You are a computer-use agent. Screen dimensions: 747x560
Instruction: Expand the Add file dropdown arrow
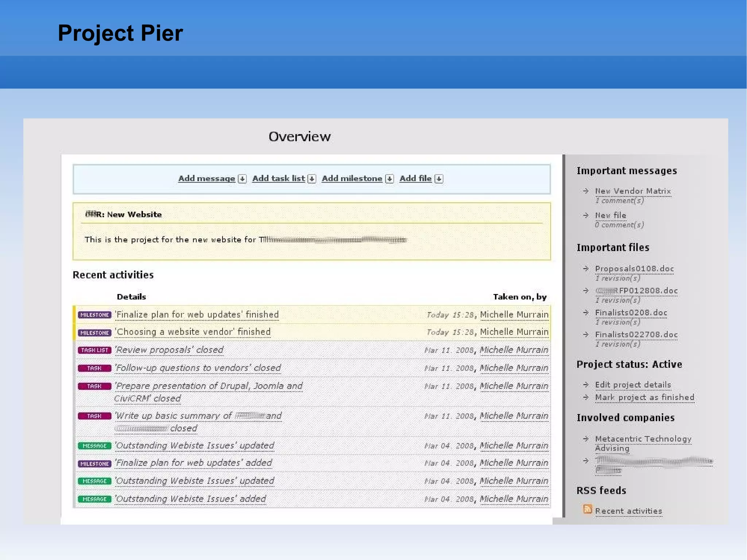coord(439,179)
